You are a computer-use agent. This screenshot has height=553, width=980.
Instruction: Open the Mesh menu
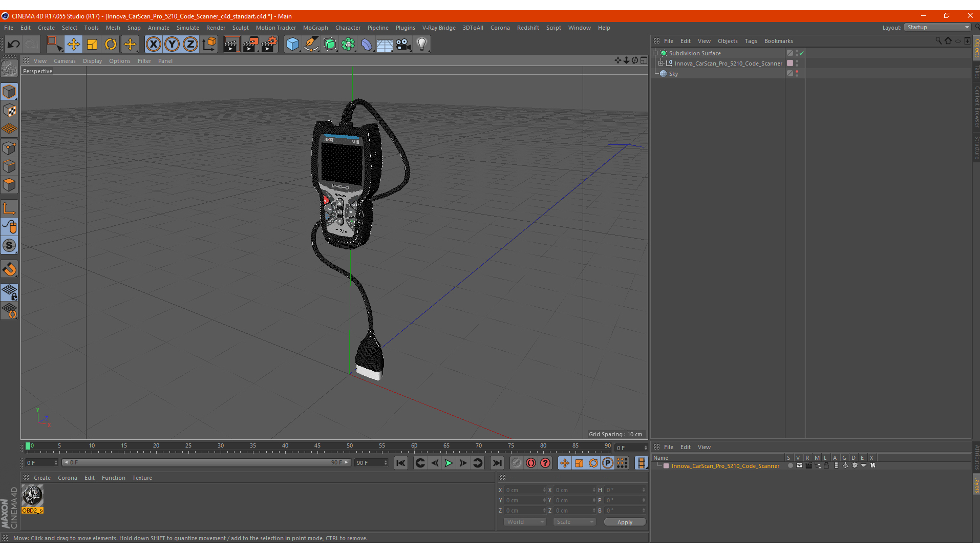[x=113, y=28]
